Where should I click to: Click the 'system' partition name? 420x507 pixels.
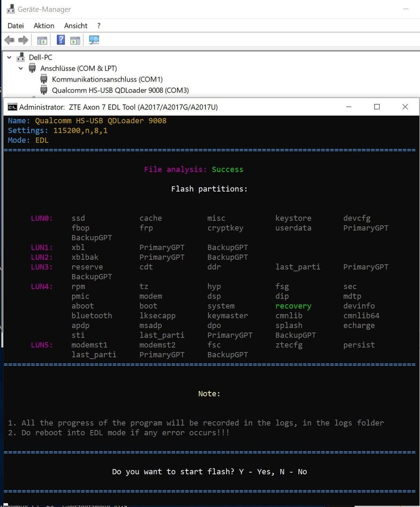click(221, 306)
